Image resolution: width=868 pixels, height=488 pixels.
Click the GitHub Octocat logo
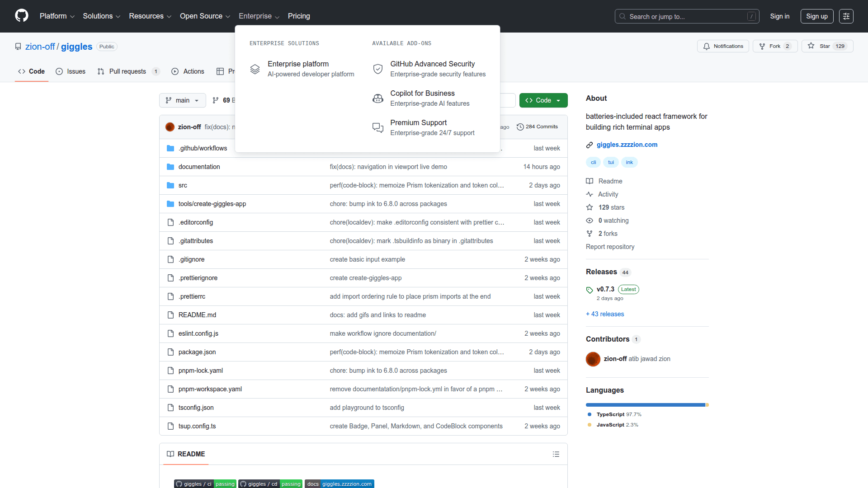21,16
